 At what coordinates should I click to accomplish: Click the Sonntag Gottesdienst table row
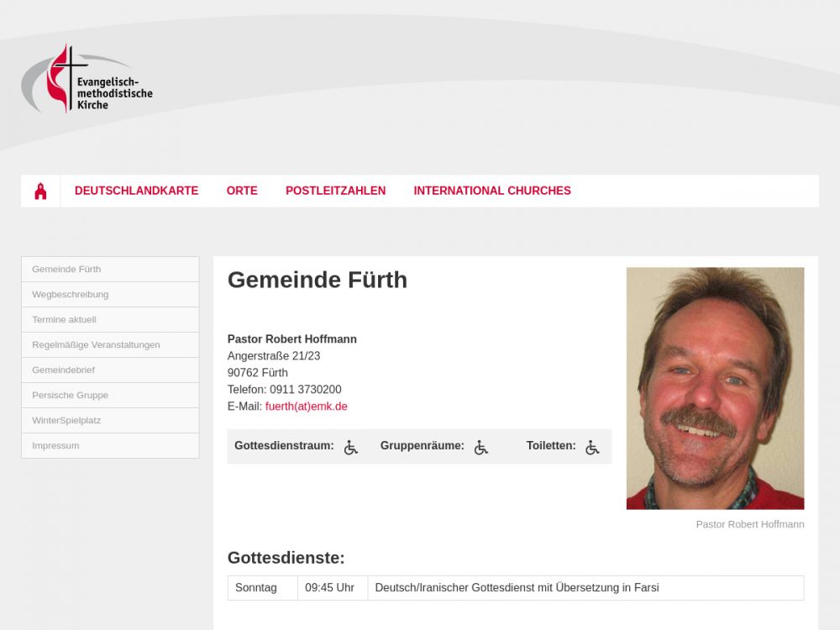[x=516, y=588]
